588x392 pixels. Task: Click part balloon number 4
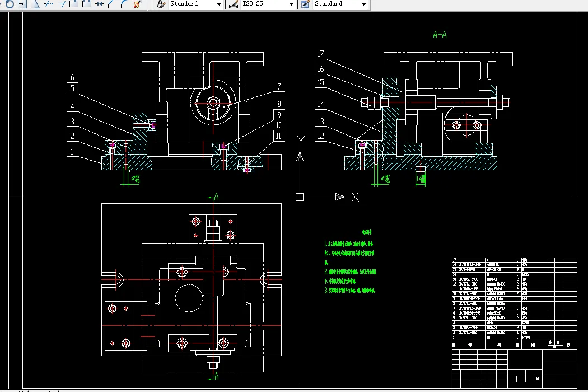click(x=72, y=106)
